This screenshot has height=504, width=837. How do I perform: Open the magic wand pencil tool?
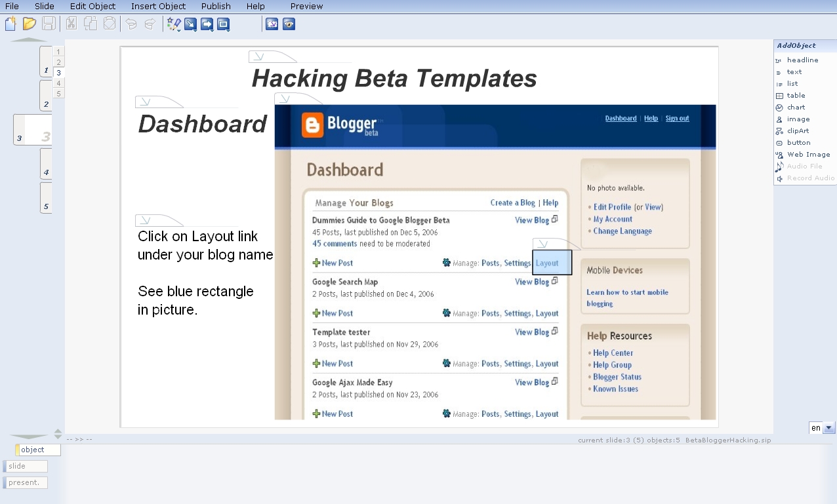pyautogui.click(x=174, y=24)
